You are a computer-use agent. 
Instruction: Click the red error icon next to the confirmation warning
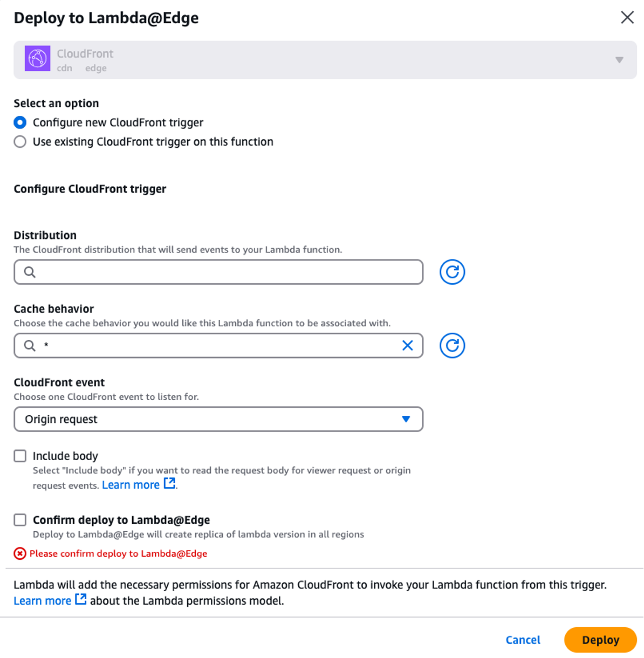click(x=19, y=553)
